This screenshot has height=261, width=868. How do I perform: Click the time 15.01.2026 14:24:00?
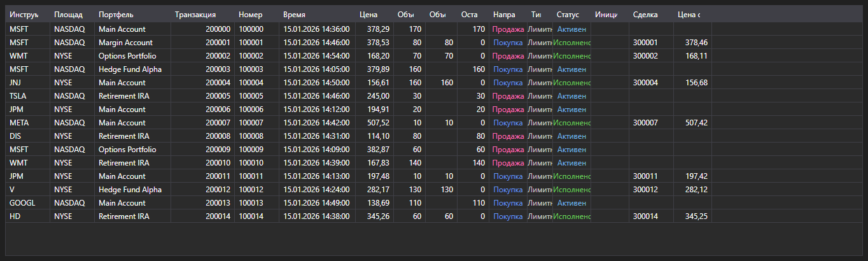[x=316, y=189]
